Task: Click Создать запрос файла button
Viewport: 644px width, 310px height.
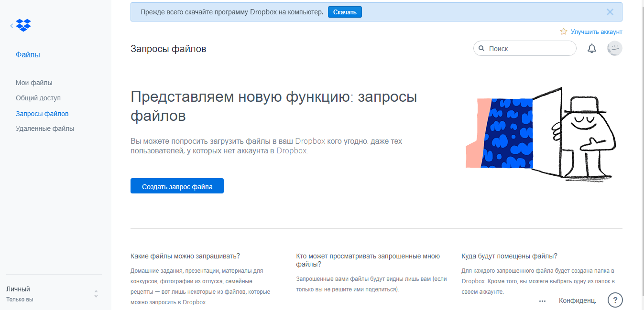Action: point(177,186)
